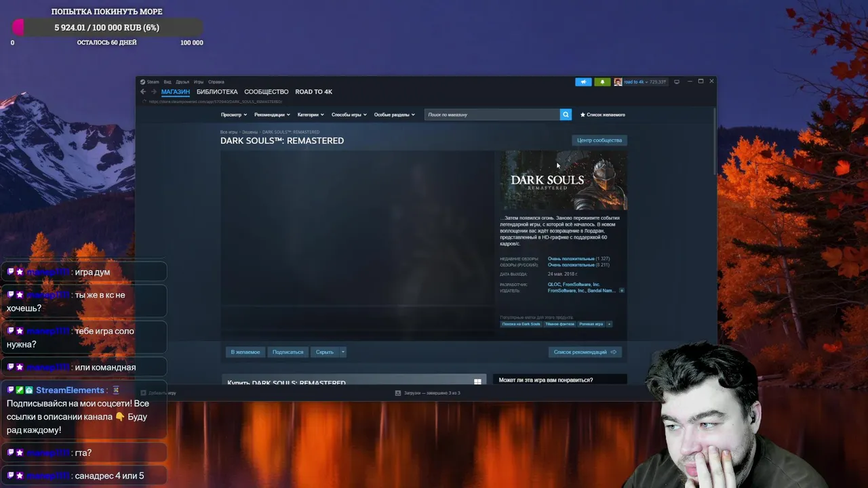Open the Друзья menu
The height and width of the screenshot is (488, 868).
point(182,82)
